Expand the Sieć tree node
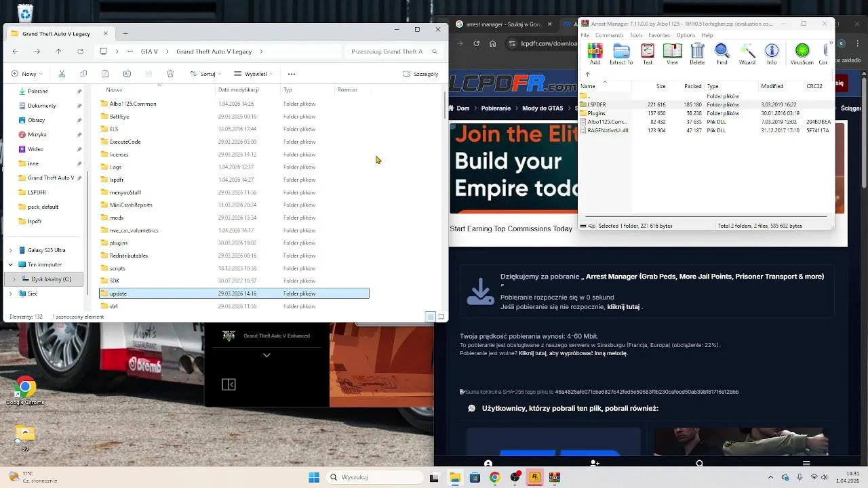Screen dimensions: 868x488 (x=10, y=293)
